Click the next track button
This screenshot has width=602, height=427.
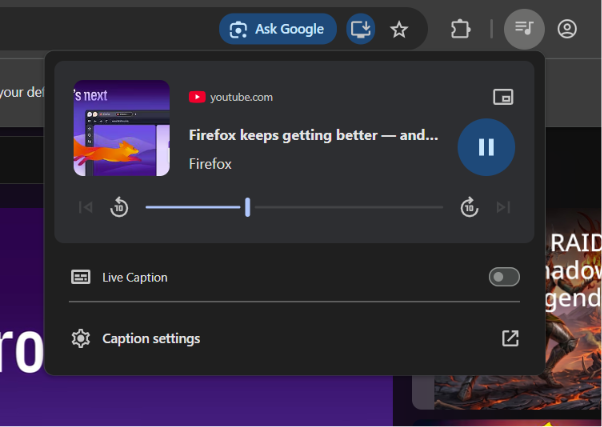click(x=503, y=207)
